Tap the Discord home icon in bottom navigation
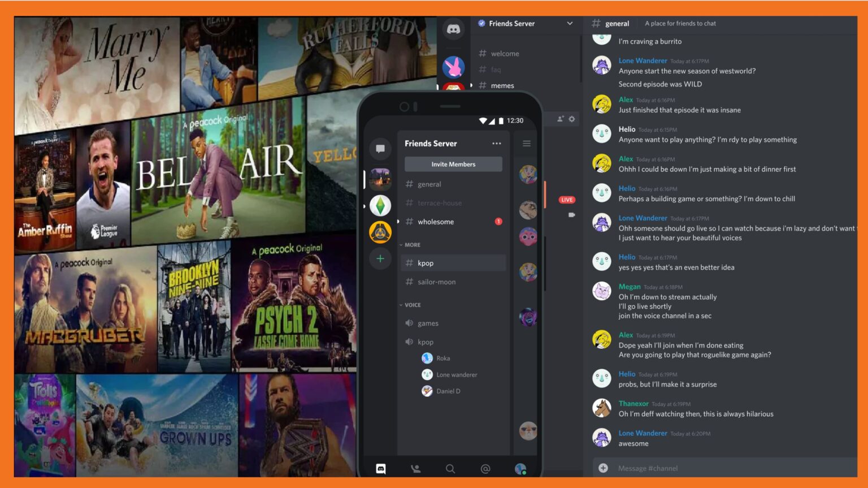Viewport: 868px width, 488px height. (x=380, y=468)
